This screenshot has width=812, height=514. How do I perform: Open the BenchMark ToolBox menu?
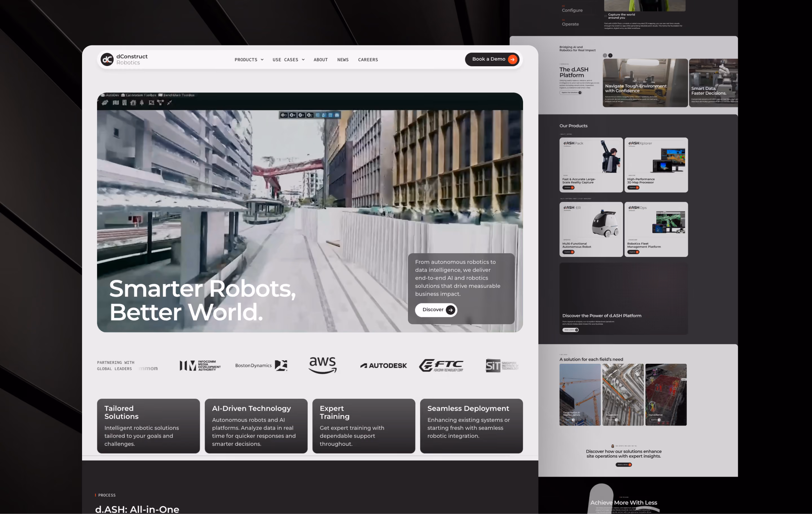click(176, 95)
